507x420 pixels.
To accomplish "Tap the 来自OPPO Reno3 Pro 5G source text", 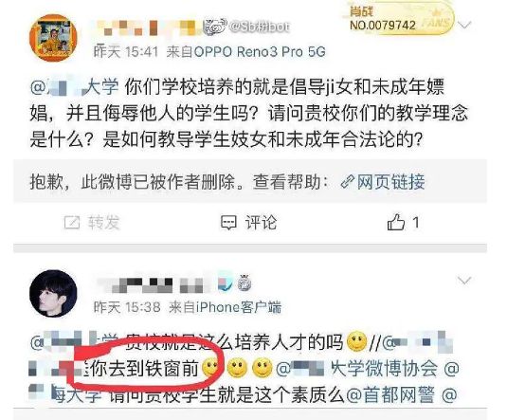I will pos(245,52).
